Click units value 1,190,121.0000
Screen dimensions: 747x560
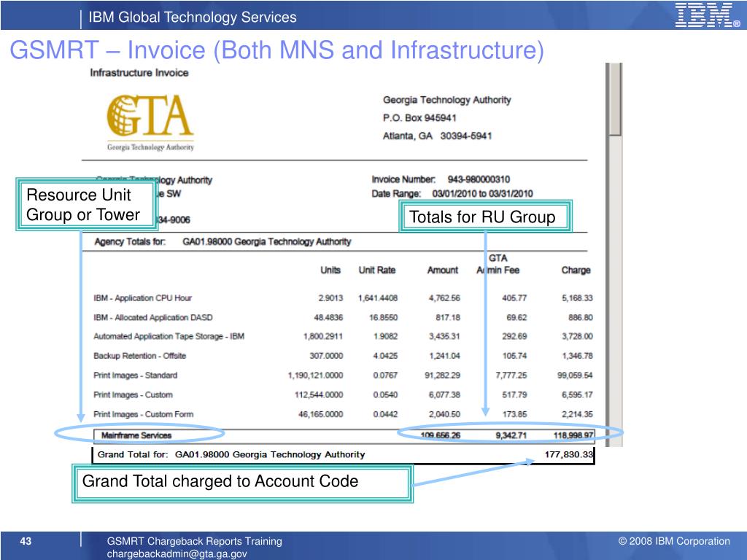click(315, 376)
